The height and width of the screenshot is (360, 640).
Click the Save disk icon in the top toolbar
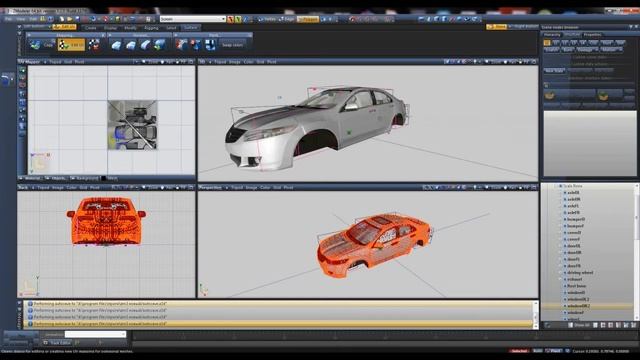(x=77, y=19)
